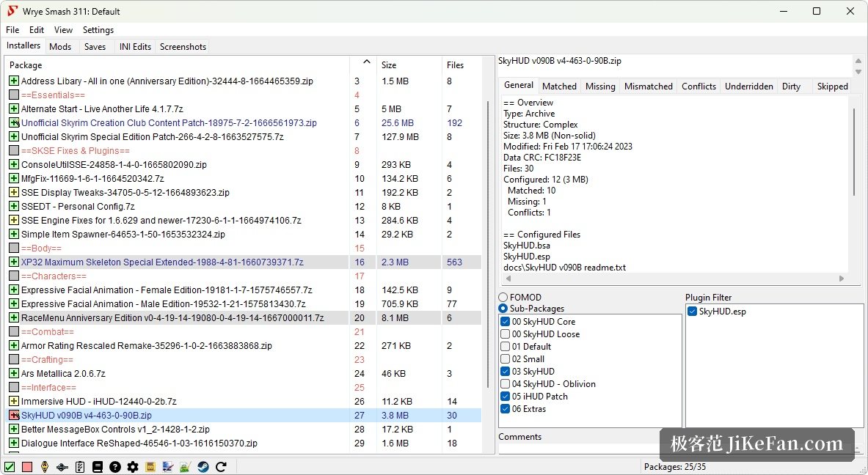
Task: Open the View menu
Action: click(63, 30)
